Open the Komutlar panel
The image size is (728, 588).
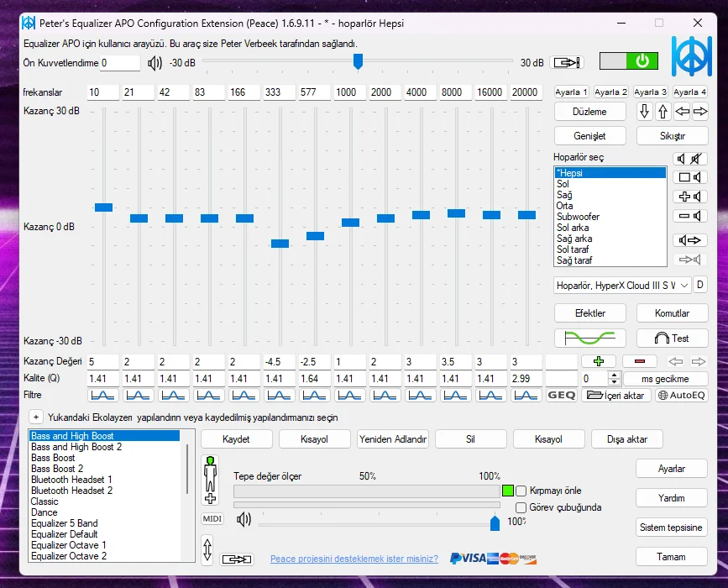tap(673, 313)
